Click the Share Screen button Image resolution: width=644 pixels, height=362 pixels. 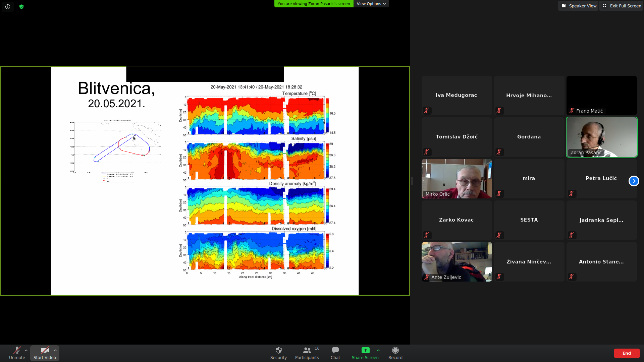click(365, 353)
